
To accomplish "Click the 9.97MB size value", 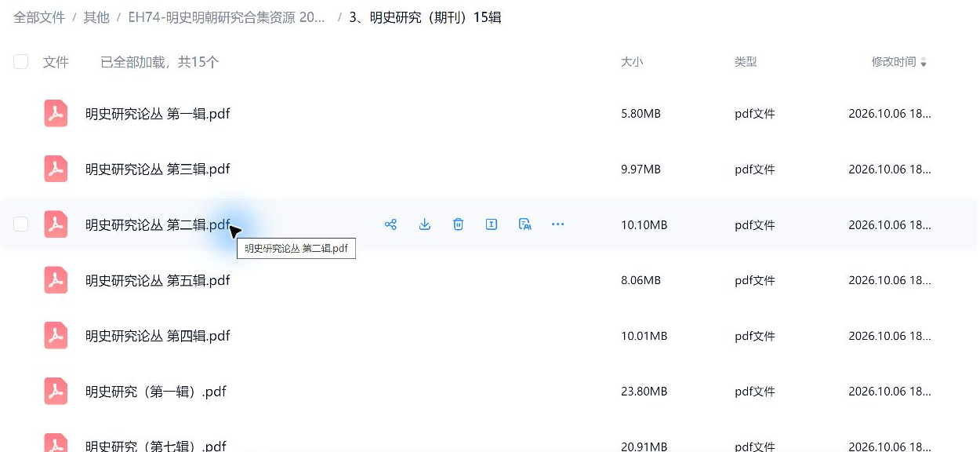I will click(641, 169).
